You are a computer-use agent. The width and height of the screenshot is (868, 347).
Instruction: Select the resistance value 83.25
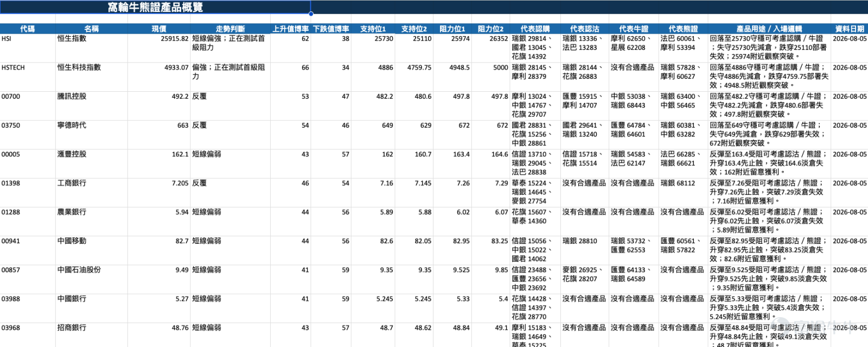click(x=491, y=250)
